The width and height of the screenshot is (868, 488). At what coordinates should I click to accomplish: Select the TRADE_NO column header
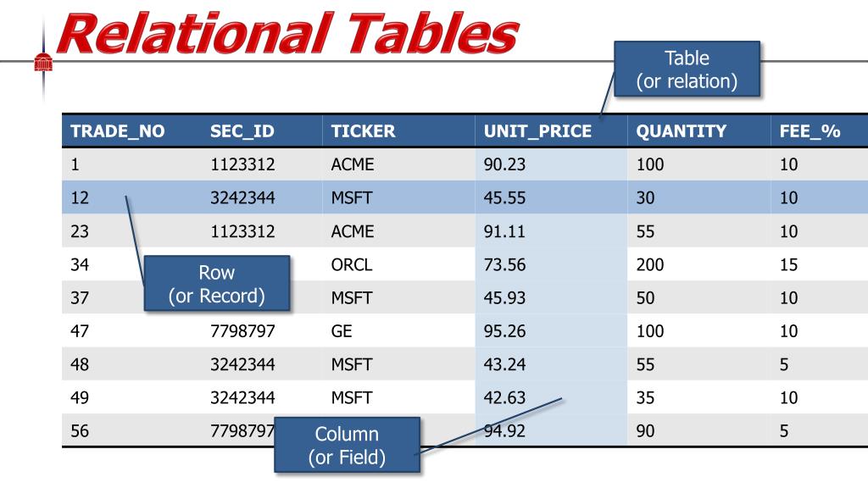tap(117, 131)
